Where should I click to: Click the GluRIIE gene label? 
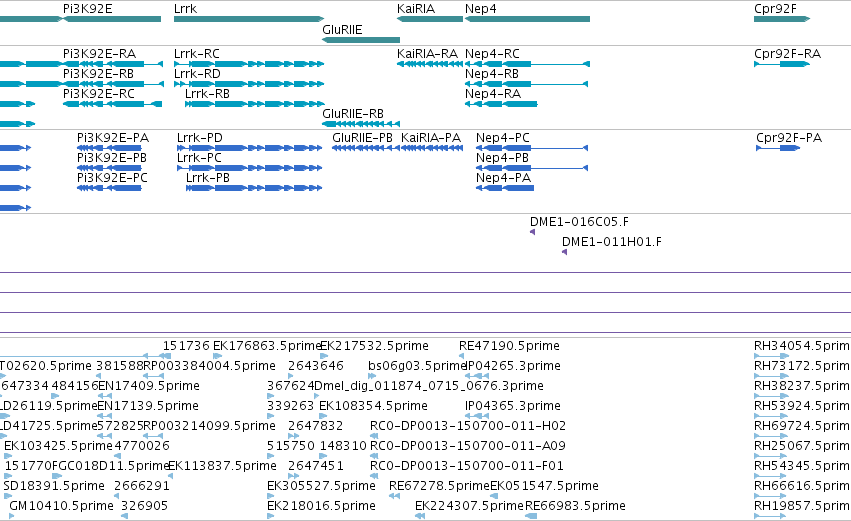click(x=342, y=30)
